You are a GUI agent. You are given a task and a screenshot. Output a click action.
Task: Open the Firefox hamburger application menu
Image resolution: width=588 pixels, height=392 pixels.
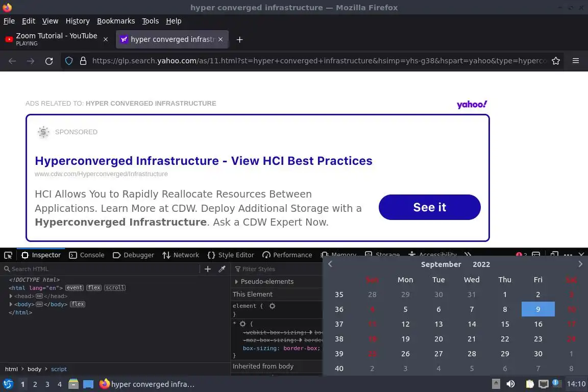576,61
